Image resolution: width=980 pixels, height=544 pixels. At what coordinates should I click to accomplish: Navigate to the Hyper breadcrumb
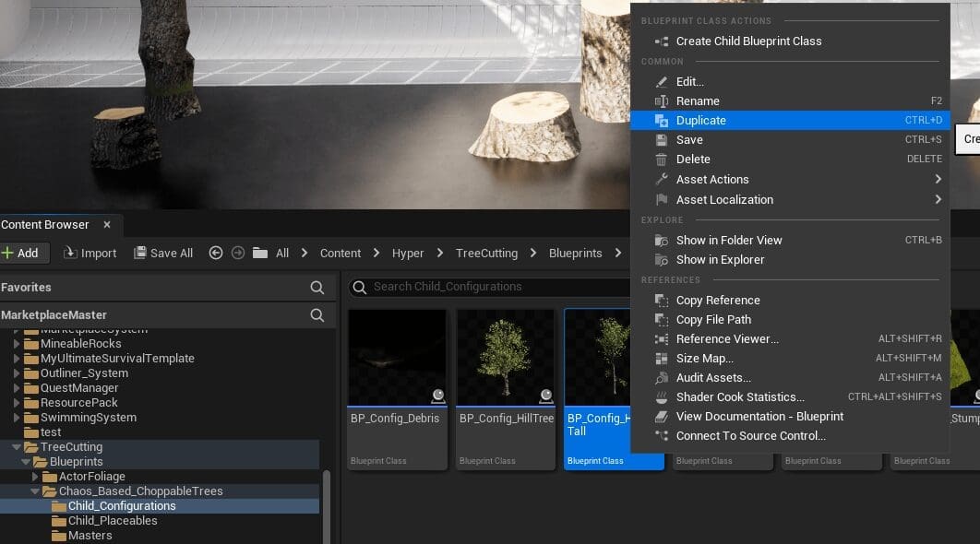pos(408,253)
